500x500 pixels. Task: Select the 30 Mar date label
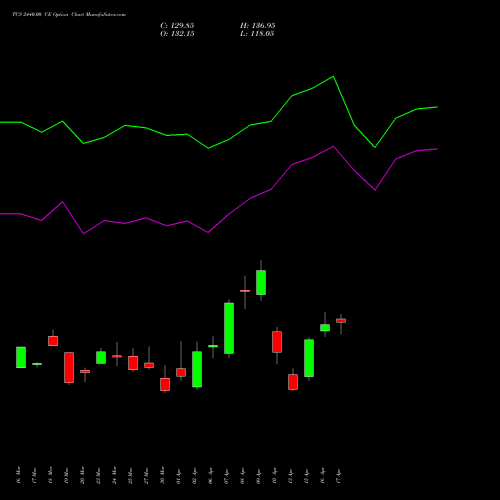pyautogui.click(x=162, y=475)
